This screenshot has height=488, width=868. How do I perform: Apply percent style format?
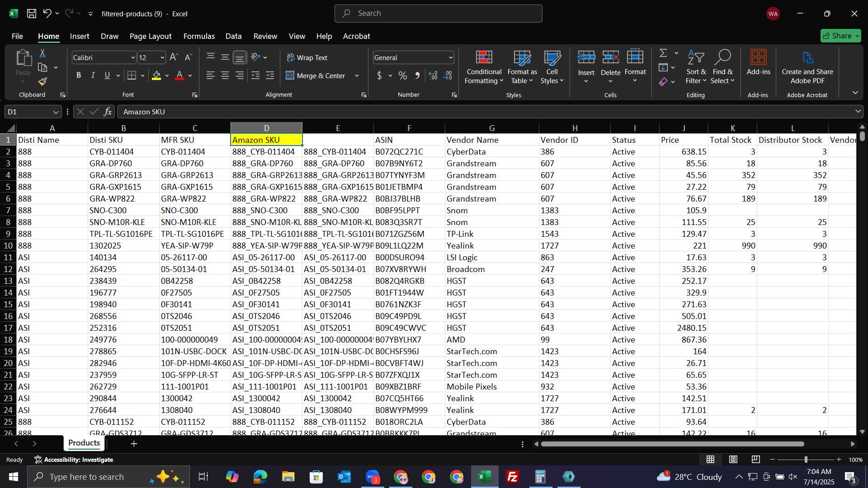(402, 75)
